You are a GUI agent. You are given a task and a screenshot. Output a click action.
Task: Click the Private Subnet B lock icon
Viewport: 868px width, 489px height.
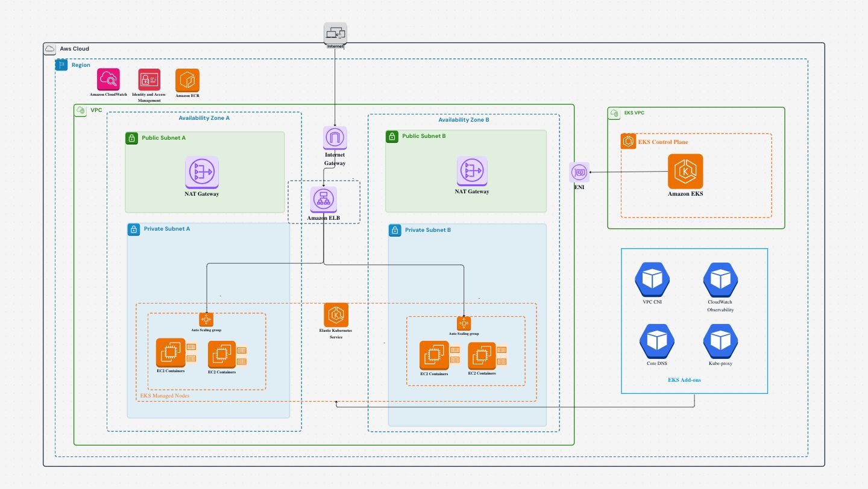[x=395, y=230]
